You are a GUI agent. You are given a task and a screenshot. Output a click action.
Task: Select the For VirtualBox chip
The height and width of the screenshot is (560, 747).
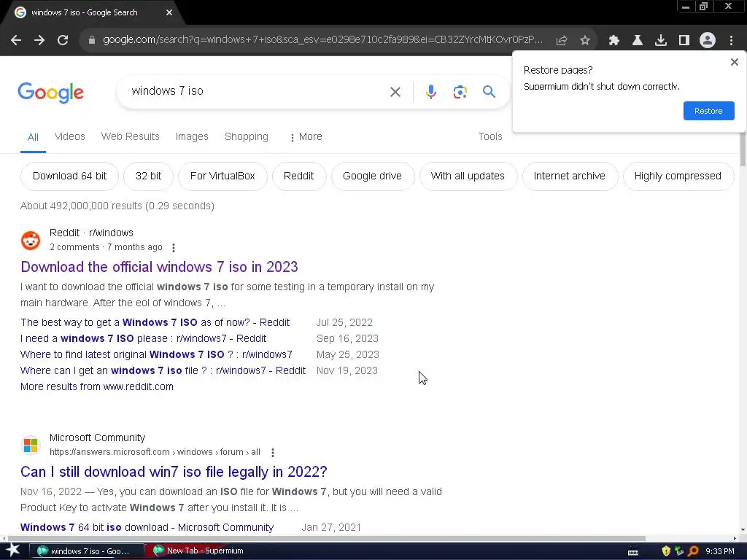point(222,176)
